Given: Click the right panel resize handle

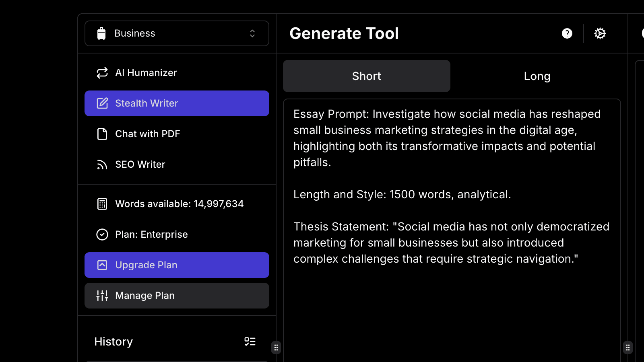Looking at the screenshot, I should click(627, 347).
